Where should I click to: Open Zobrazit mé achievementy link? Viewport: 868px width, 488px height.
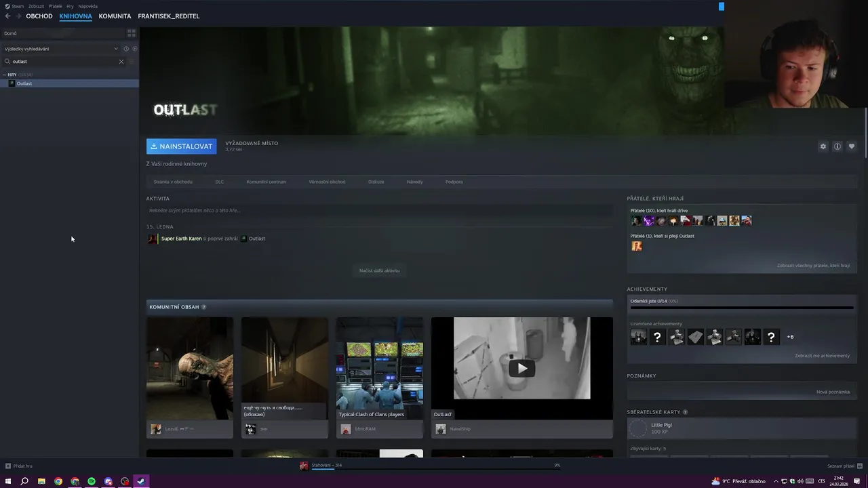coord(823,356)
